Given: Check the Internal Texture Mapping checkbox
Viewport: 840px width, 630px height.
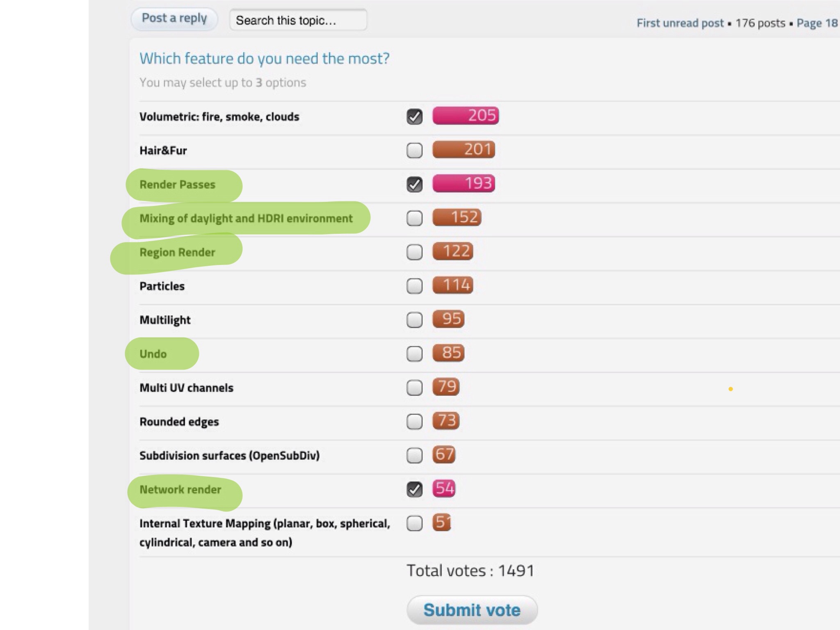Looking at the screenshot, I should (414, 523).
